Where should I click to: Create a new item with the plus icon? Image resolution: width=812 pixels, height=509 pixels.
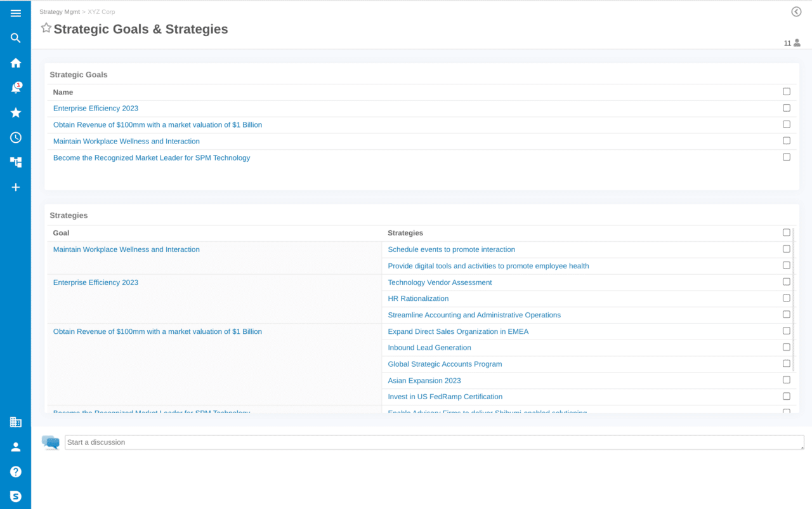coord(15,187)
